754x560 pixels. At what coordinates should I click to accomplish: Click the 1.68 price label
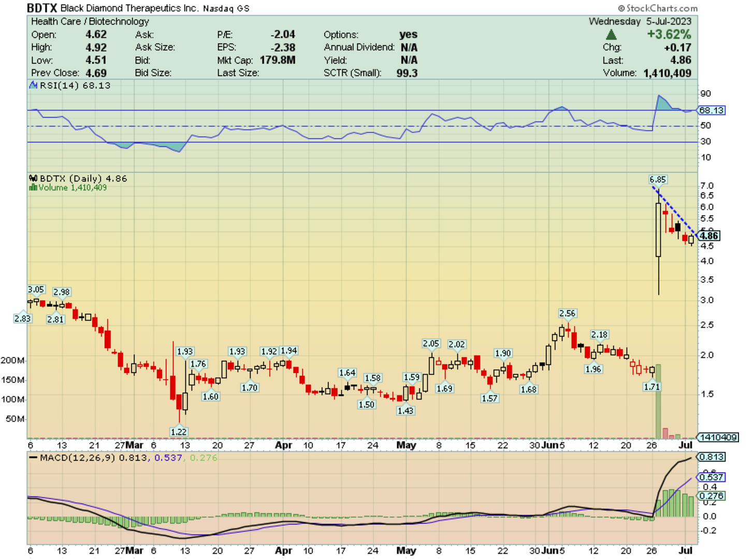(529, 389)
